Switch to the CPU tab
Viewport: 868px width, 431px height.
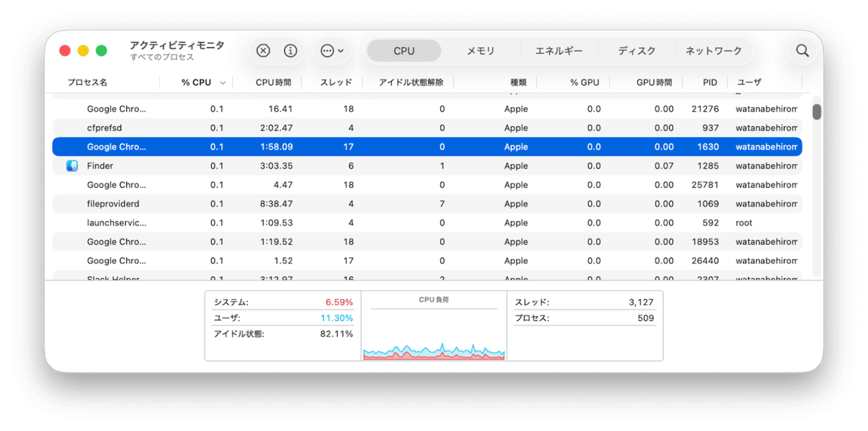click(x=404, y=51)
